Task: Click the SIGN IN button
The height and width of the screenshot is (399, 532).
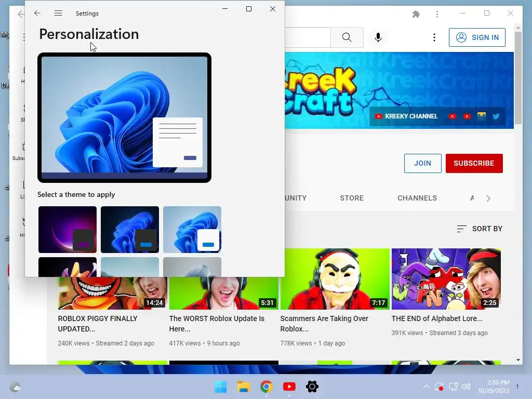Action: pyautogui.click(x=477, y=37)
